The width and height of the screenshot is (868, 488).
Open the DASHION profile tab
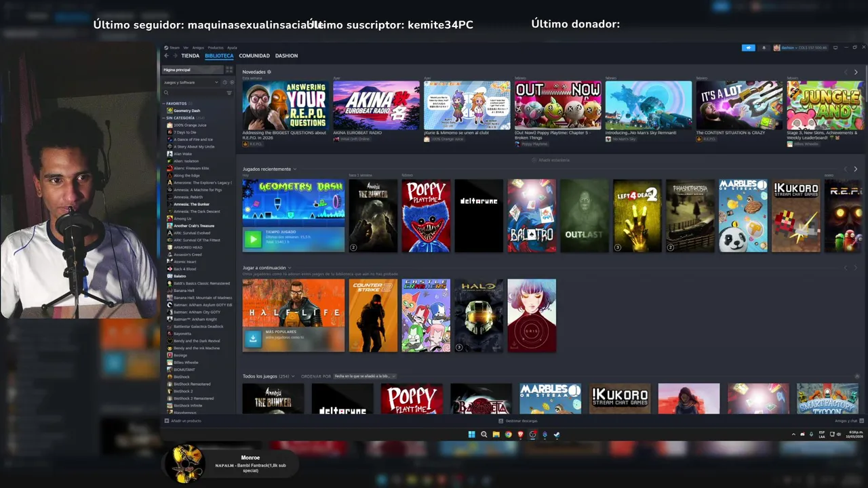(286, 56)
